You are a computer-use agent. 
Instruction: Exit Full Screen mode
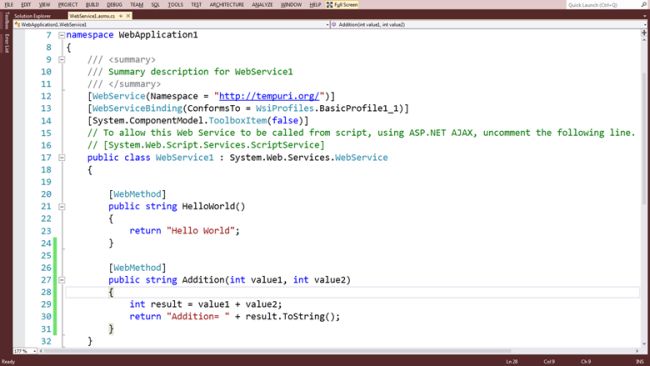tap(342, 5)
